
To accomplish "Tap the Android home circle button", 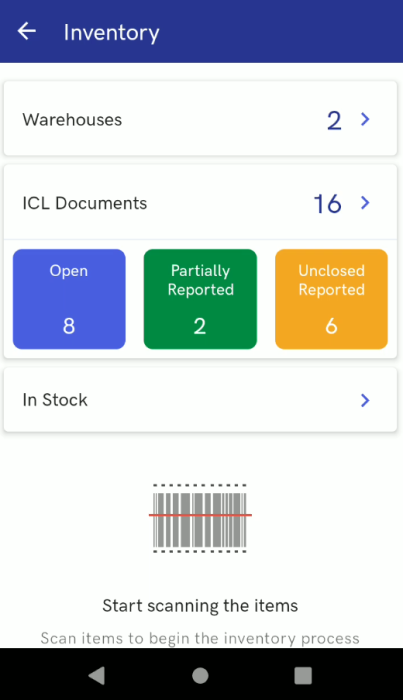I will (200, 675).
